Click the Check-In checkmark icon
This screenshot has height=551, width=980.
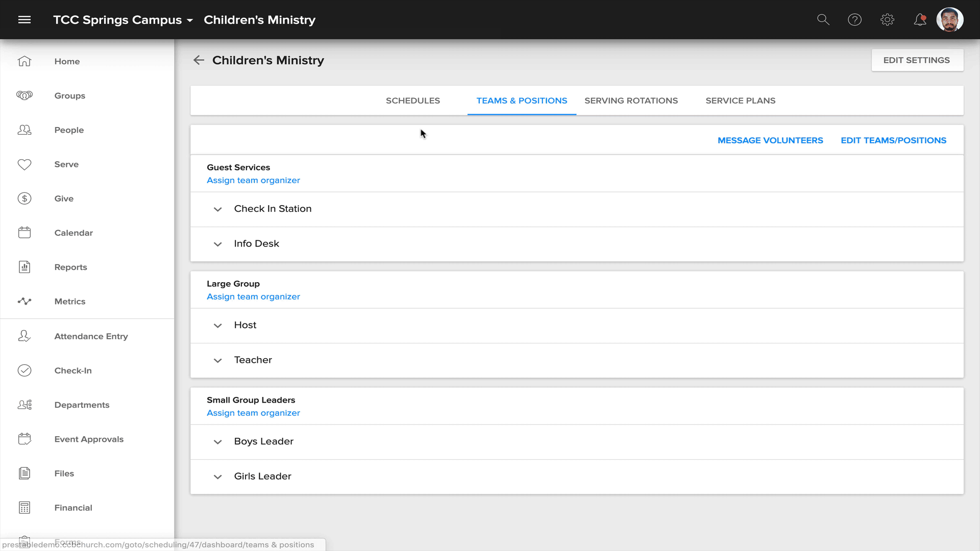pos(24,370)
